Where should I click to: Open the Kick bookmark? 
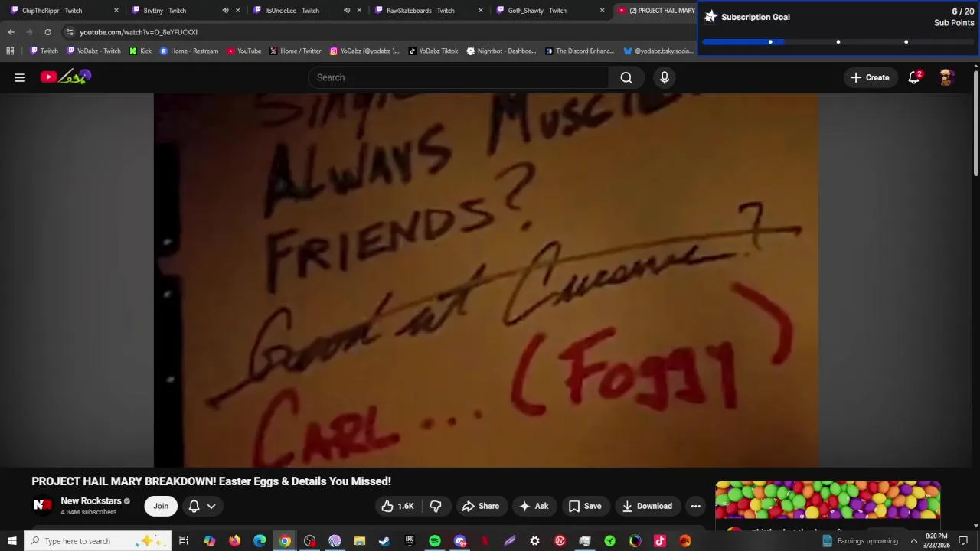140,51
